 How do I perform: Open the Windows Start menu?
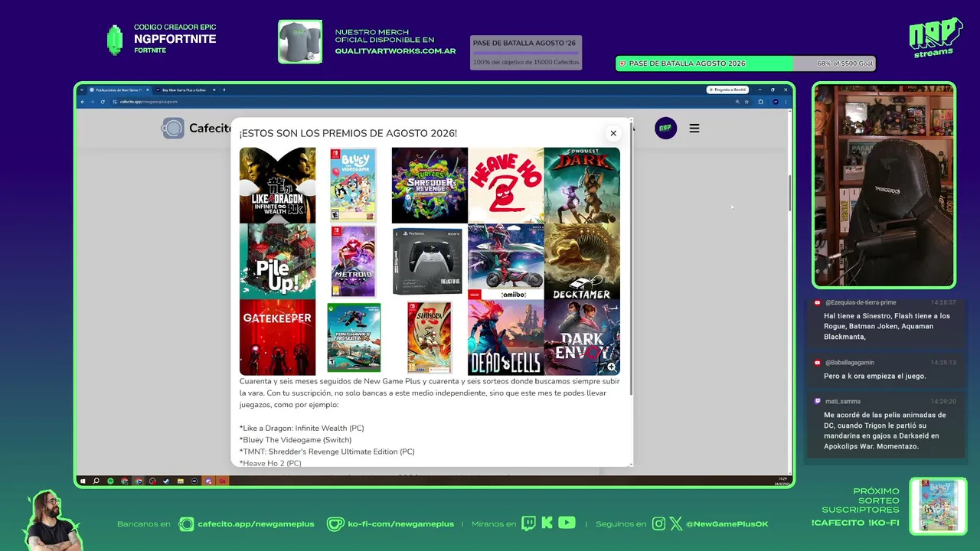click(x=83, y=481)
